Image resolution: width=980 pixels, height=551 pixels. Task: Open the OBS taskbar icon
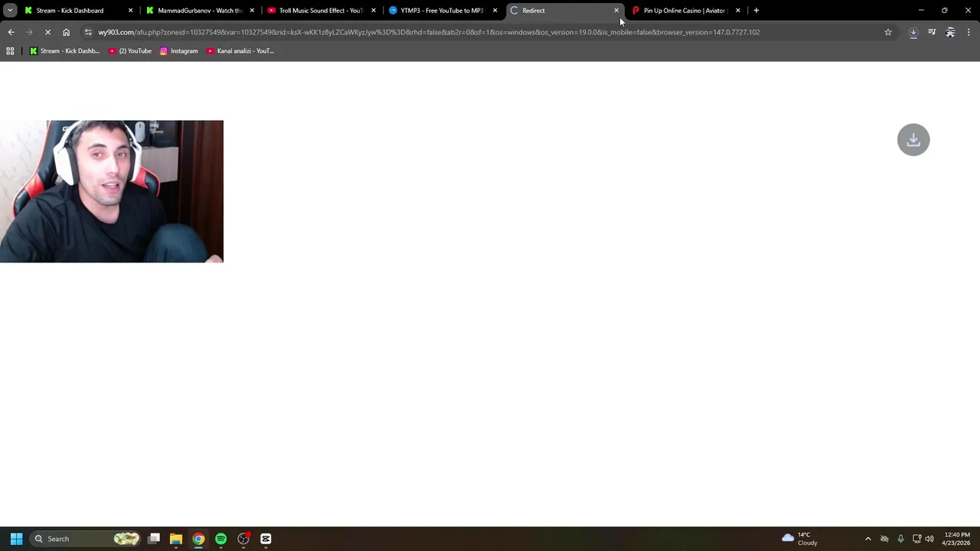point(243,539)
